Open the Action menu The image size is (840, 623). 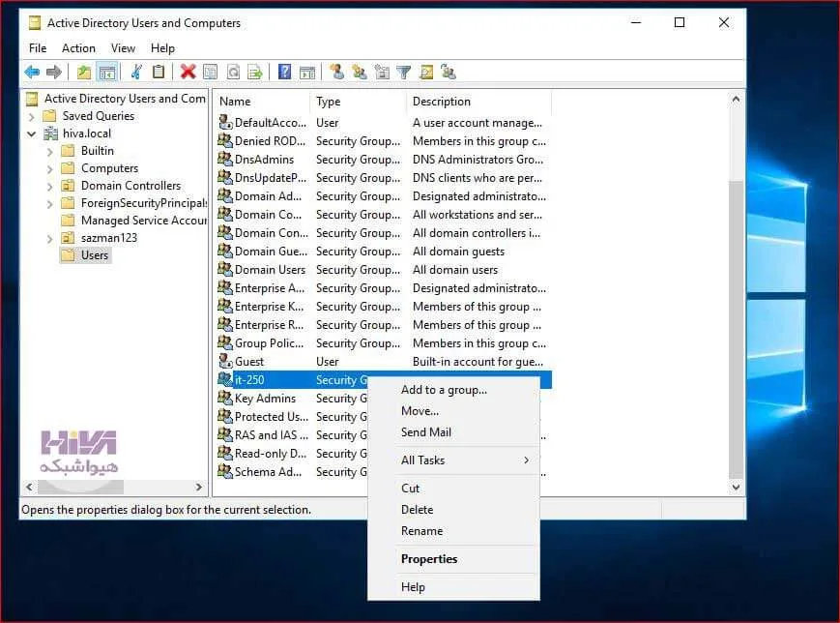click(x=78, y=48)
